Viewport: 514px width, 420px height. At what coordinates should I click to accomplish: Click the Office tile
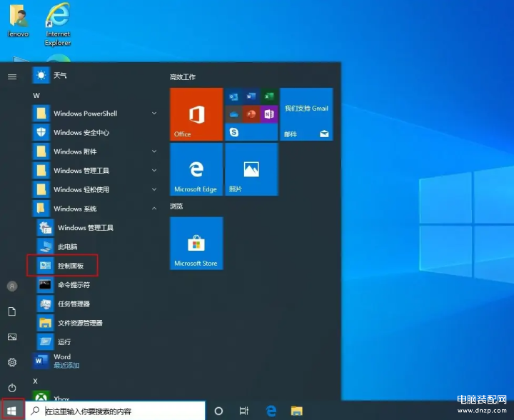[196, 114]
